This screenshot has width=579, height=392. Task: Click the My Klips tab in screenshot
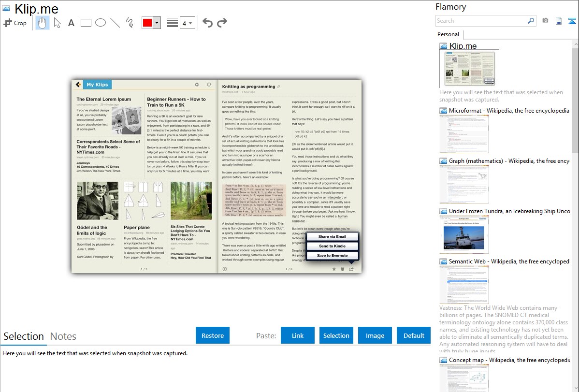tap(97, 84)
